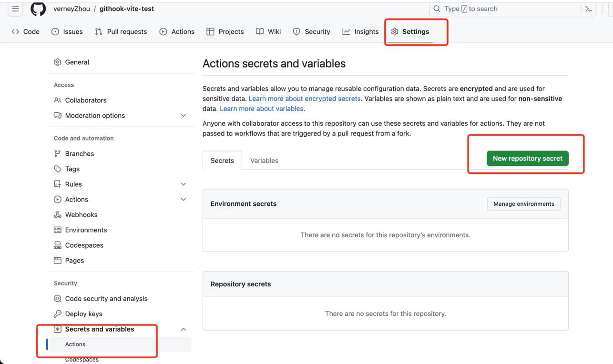Viewport: 613px width, 364px height.
Task: Go to the Insights tab
Action: pyautogui.click(x=360, y=31)
